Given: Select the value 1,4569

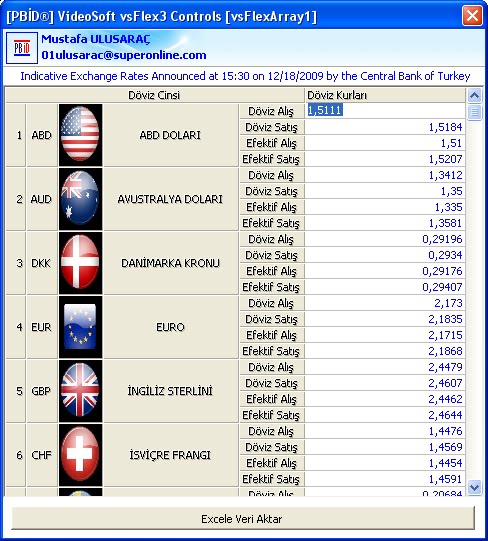Looking at the screenshot, I should point(385,447).
